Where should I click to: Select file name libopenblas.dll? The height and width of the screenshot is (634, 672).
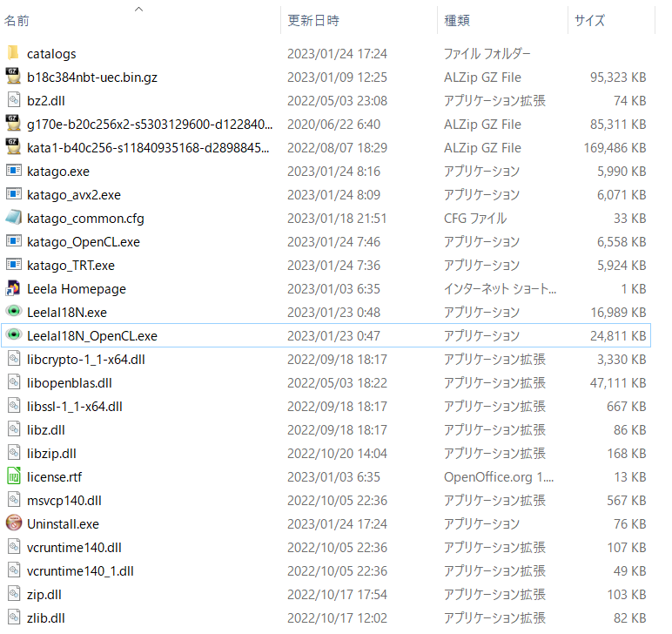tap(70, 383)
